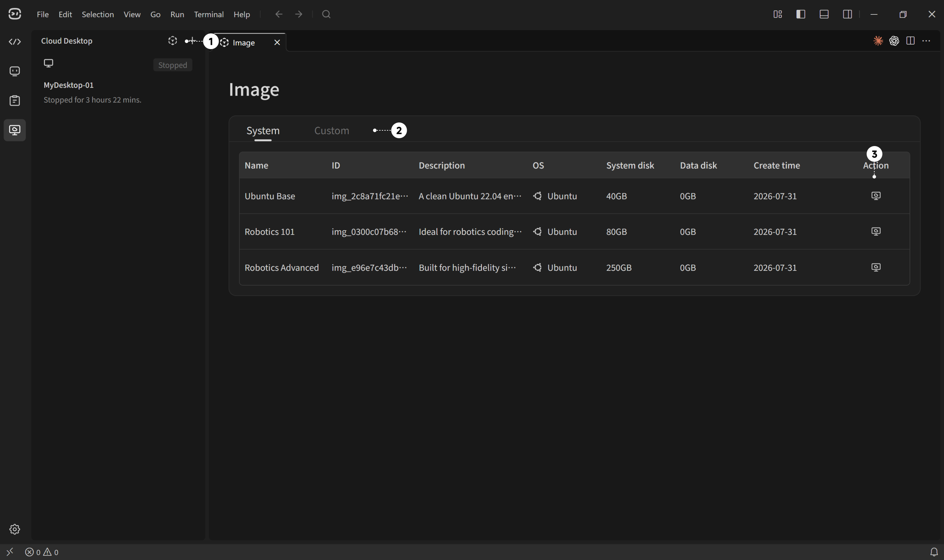Click the notifications bell icon
The image size is (944, 560).
pos(934,552)
